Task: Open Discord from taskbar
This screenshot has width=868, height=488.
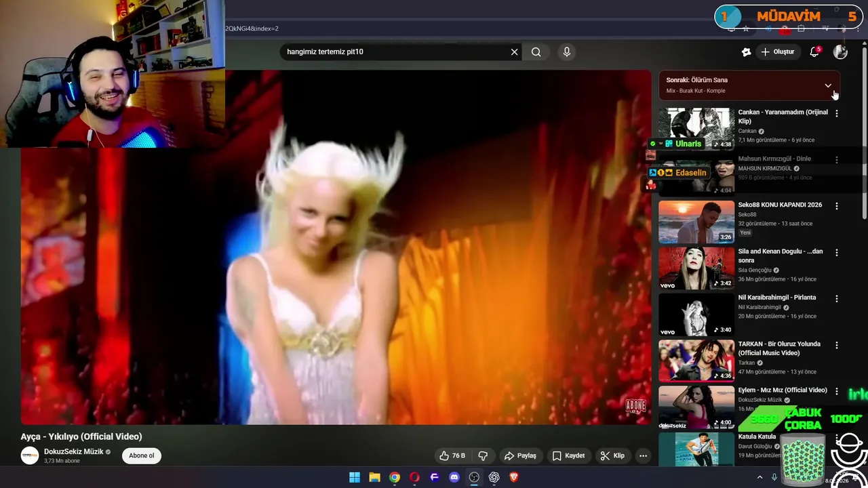Action: pyautogui.click(x=454, y=477)
